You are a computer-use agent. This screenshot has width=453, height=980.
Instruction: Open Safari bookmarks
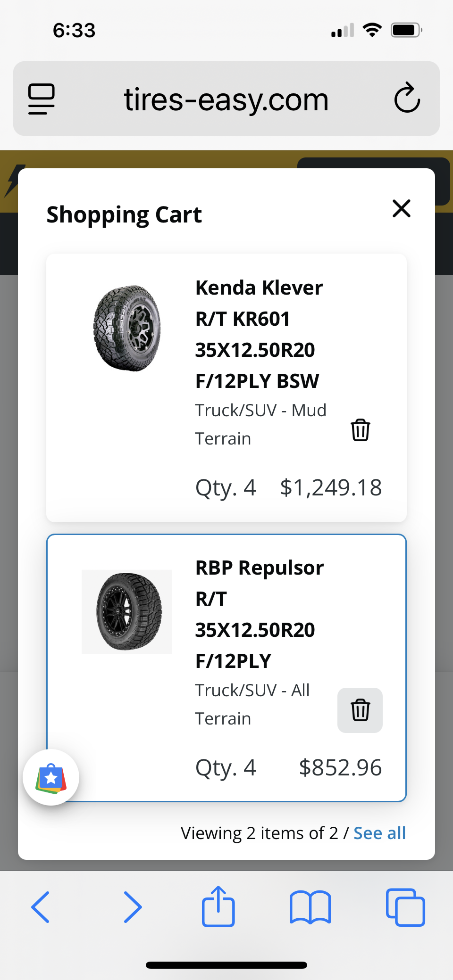click(x=310, y=907)
